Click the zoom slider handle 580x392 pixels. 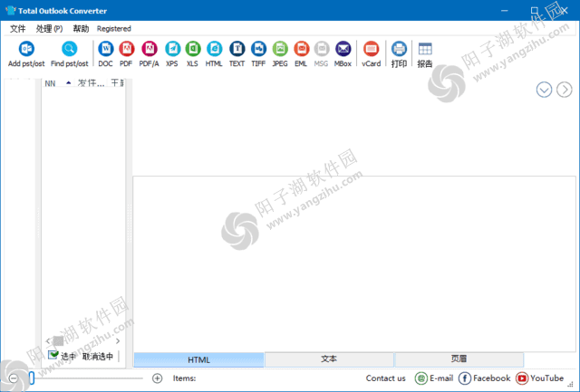click(32, 378)
